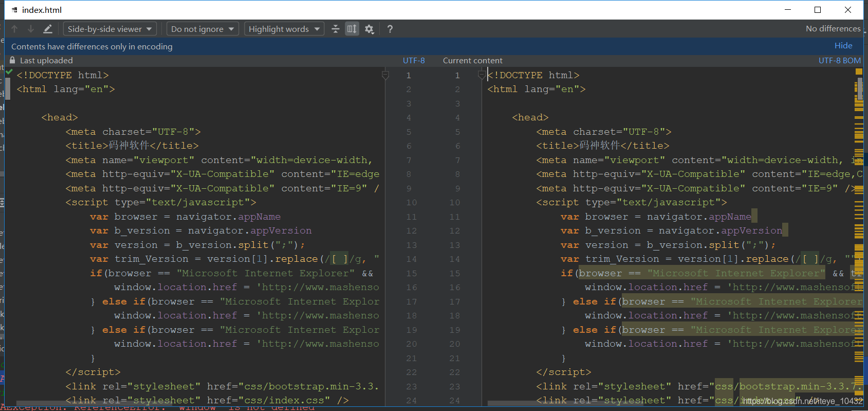The image size is (868, 411).
Task: Click the Last uploaded pane title
Action: point(46,60)
